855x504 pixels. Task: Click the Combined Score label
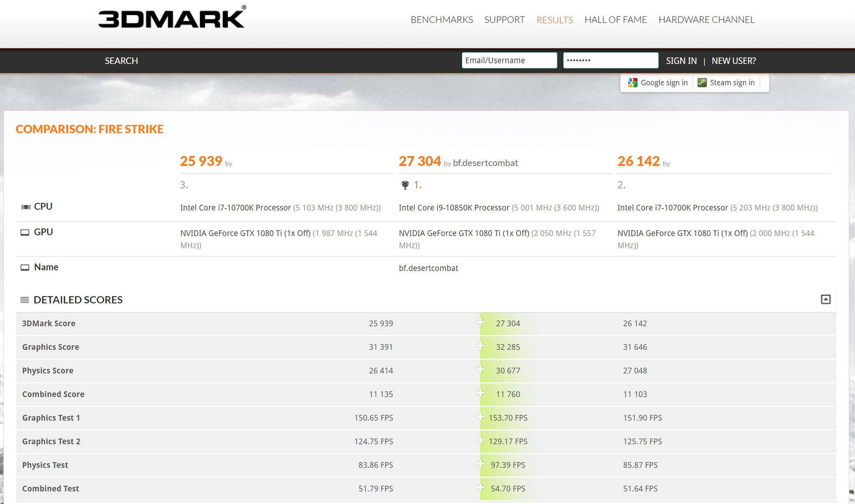[53, 394]
